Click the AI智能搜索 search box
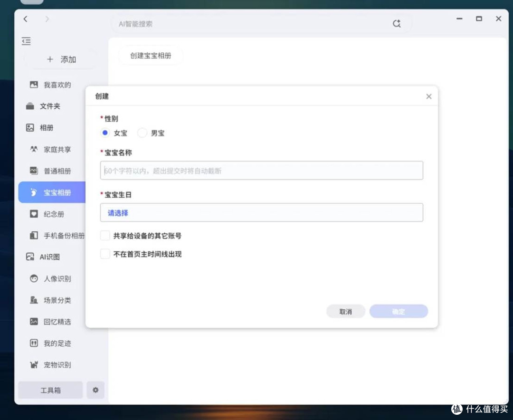The height and width of the screenshot is (420, 513). 261,24
